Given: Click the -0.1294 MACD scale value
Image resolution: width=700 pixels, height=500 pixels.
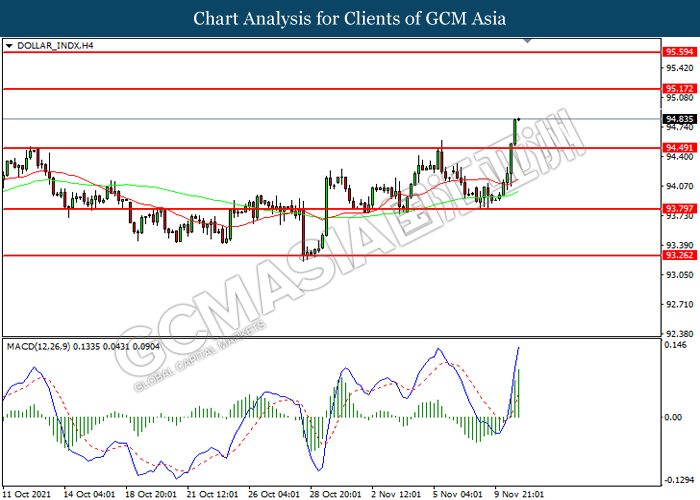Looking at the screenshot, I should coord(679,480).
